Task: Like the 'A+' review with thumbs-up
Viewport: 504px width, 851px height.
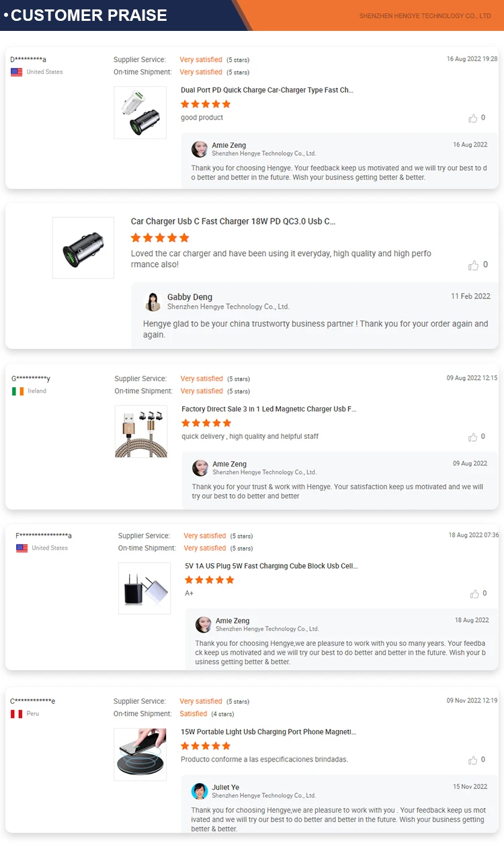Action: click(474, 594)
